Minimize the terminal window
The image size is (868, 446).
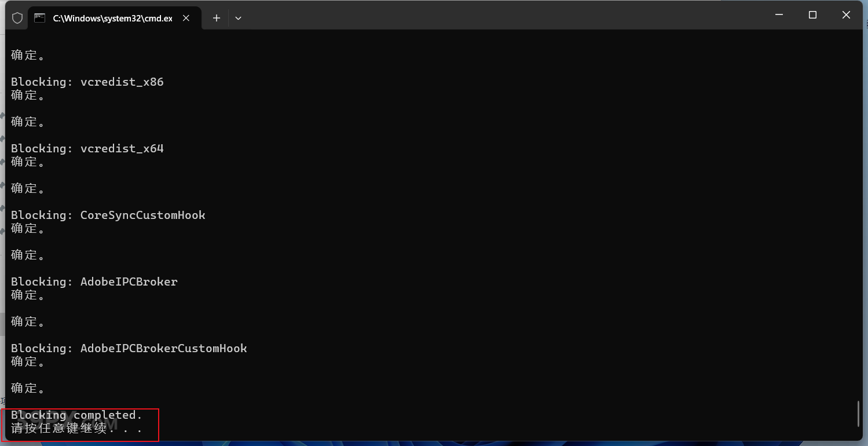pyautogui.click(x=779, y=15)
